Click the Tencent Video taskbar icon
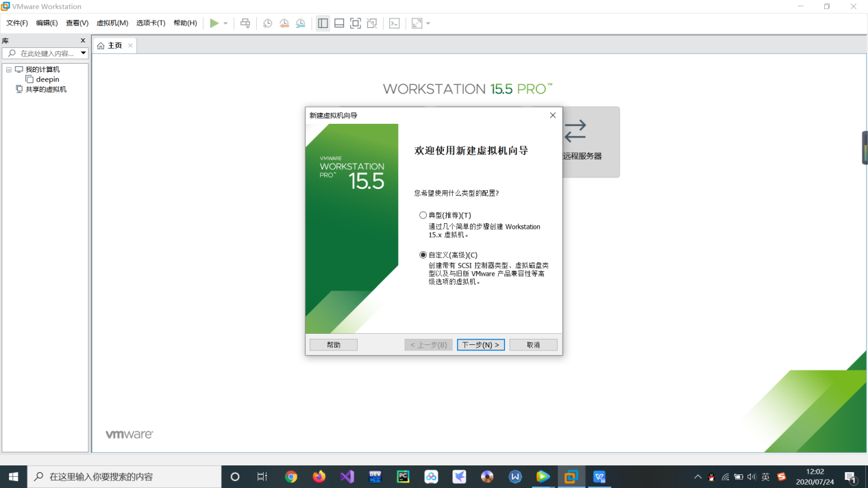 pyautogui.click(x=543, y=476)
